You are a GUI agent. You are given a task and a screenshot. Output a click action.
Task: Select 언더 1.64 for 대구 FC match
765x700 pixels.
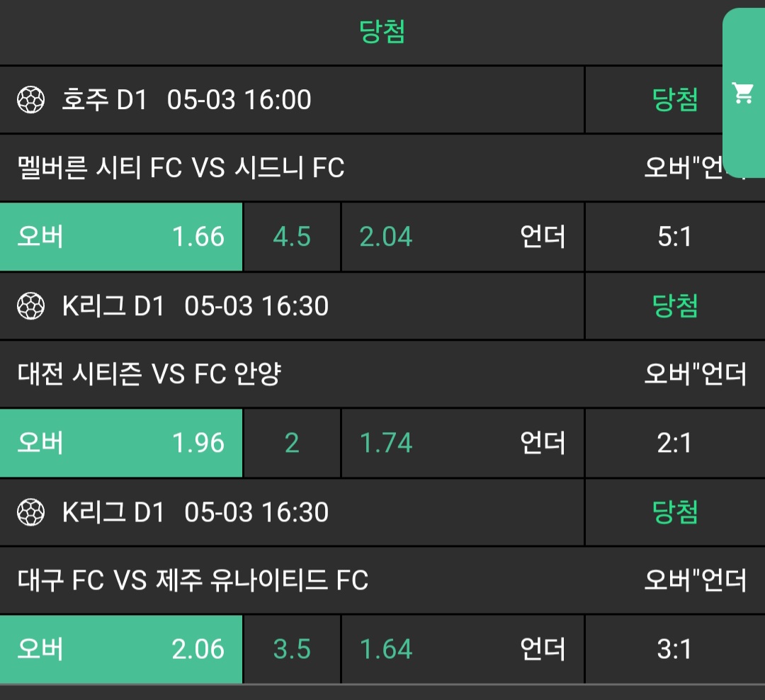(463, 649)
